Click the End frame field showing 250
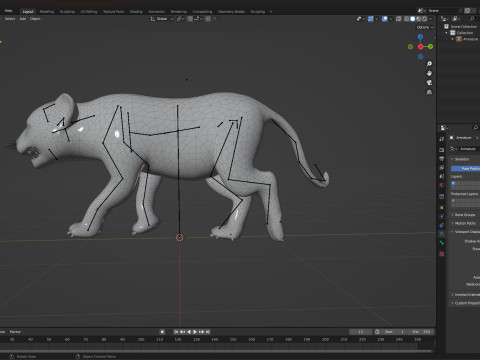Image resolution: width=480 pixels, height=360 pixels. (x=422, y=332)
